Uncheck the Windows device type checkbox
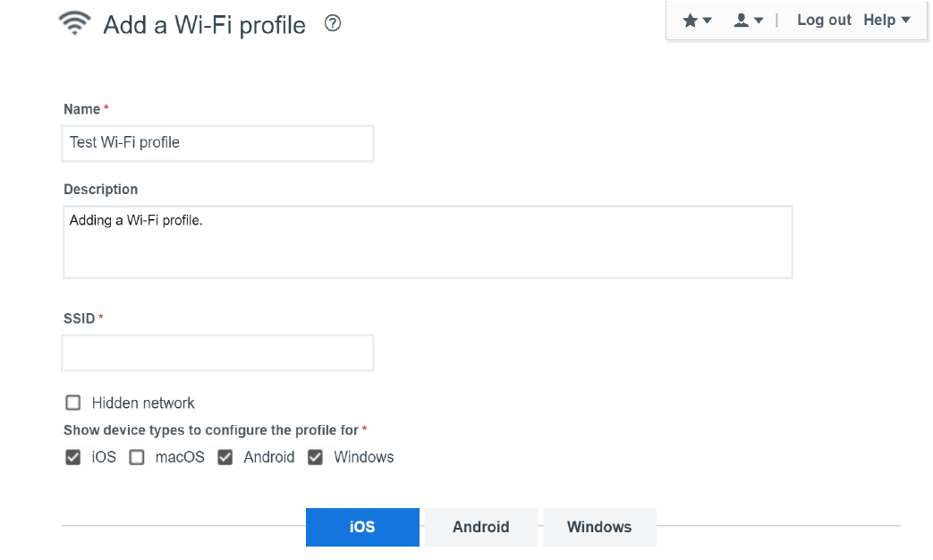 pos(315,457)
